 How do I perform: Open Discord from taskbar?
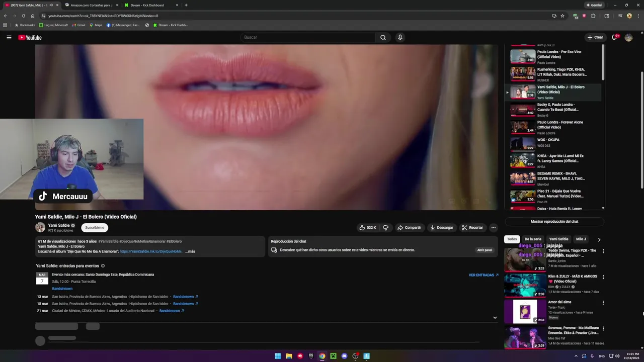pyautogui.click(x=344, y=356)
